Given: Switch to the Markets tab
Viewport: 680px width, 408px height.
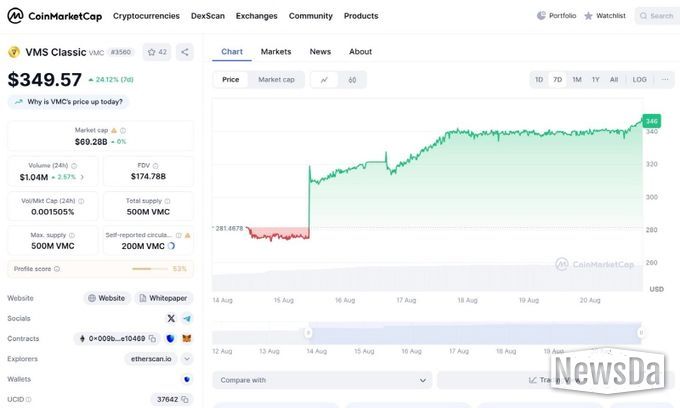Looking at the screenshot, I should point(276,52).
